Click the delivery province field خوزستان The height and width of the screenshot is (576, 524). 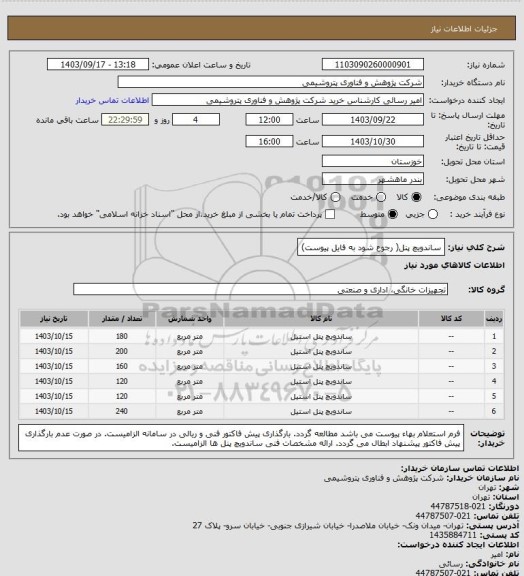coord(373,161)
